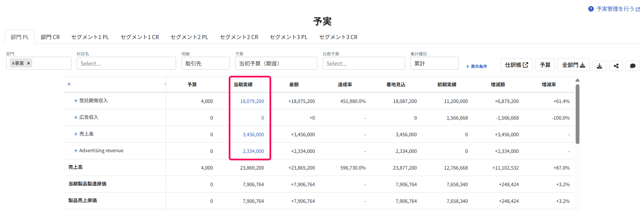
Task: Click the share icon button
Action: [x=616, y=66]
